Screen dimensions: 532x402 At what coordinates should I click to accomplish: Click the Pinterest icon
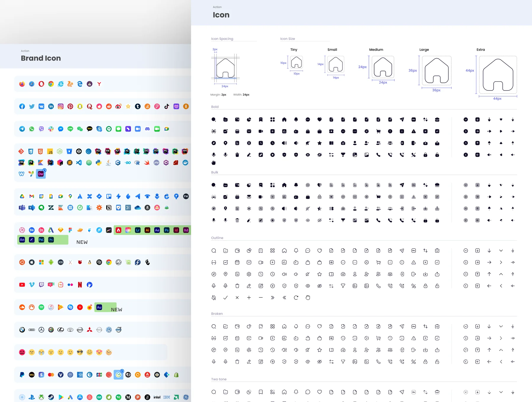tap(70, 106)
